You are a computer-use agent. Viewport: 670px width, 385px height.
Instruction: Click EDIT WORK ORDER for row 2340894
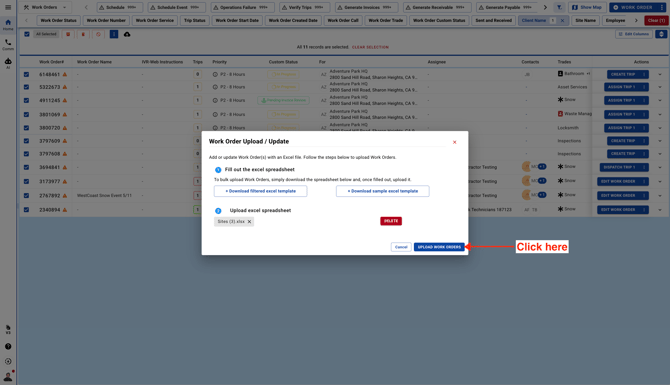618,210
